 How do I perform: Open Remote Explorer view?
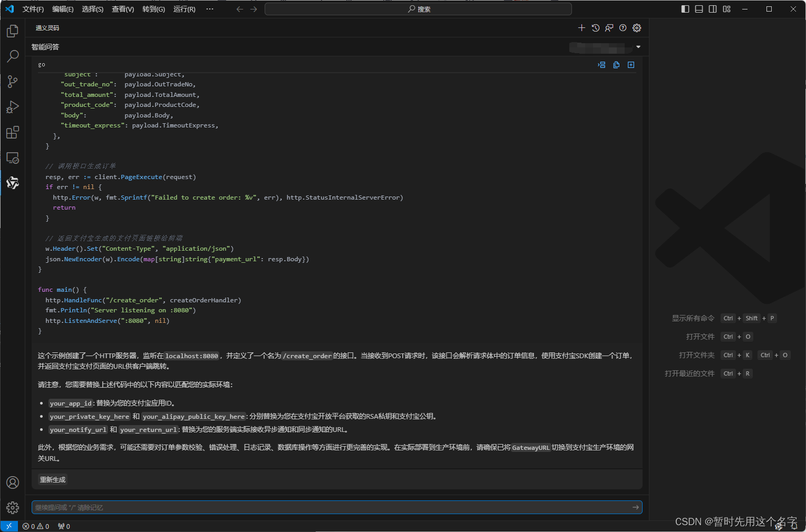[13, 157]
